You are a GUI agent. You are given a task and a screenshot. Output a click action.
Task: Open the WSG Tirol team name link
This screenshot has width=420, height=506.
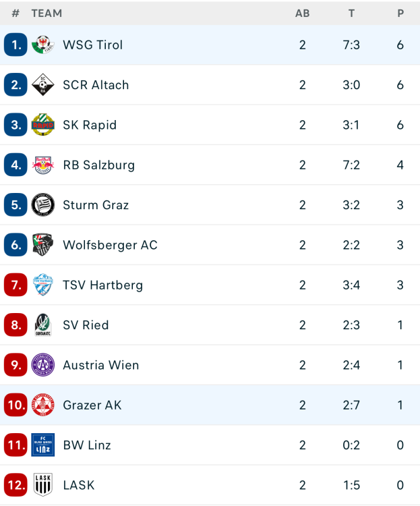[93, 45]
